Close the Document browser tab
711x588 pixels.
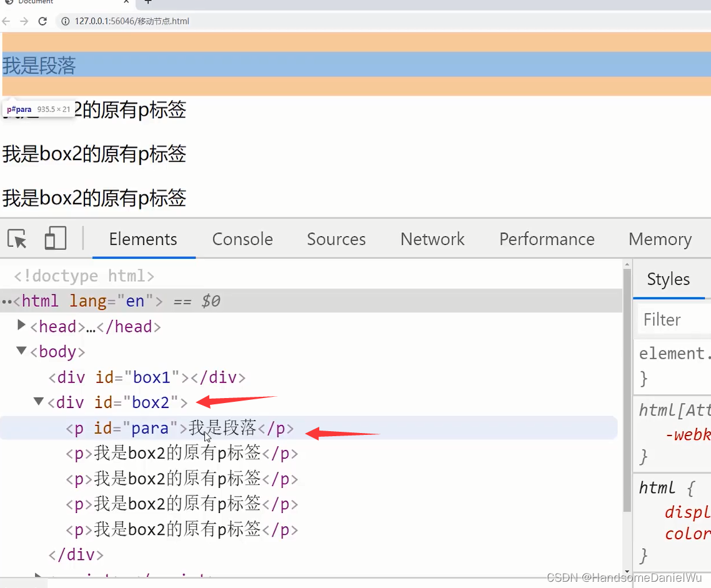tap(126, 2)
